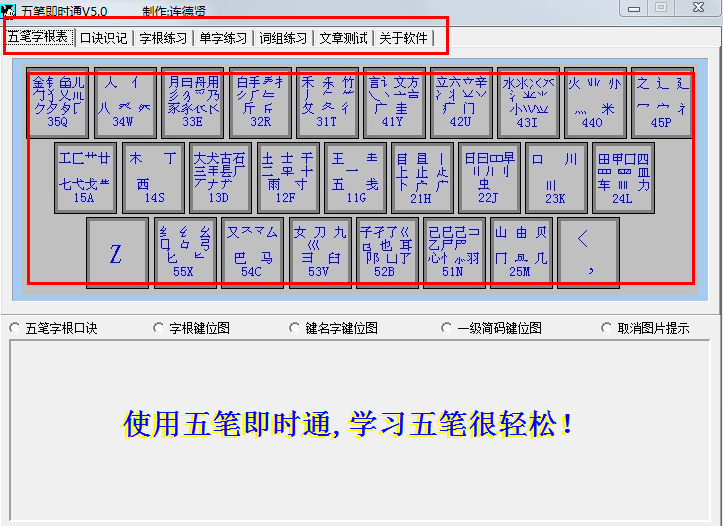Enable 一级简码键位图 option
The image size is (723, 526).
447,328
